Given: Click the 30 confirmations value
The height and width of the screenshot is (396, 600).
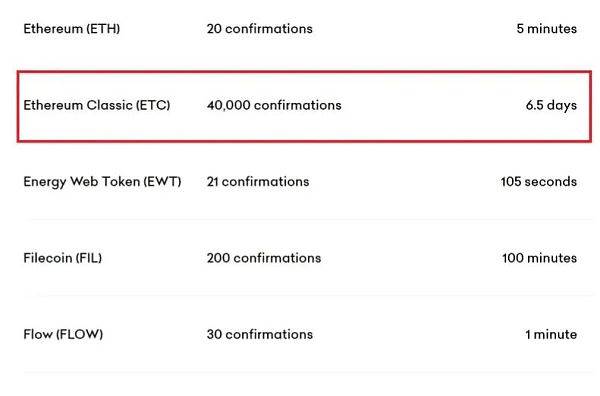Looking at the screenshot, I should [x=260, y=334].
